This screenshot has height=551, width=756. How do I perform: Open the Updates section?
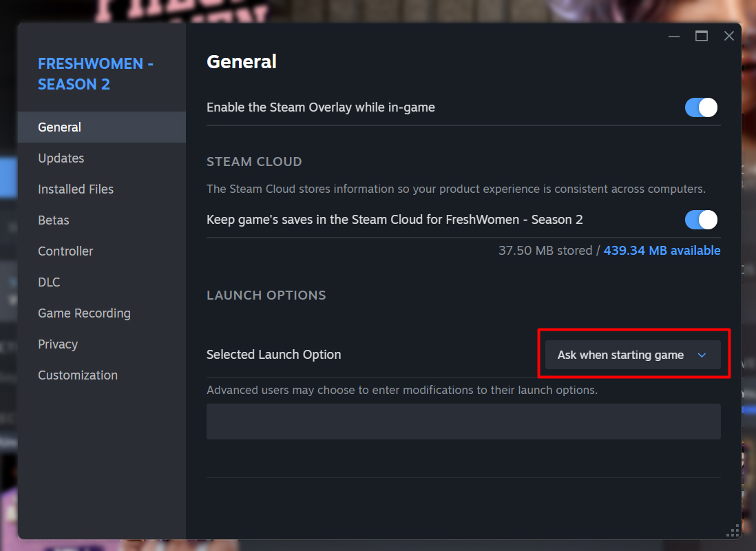click(61, 158)
